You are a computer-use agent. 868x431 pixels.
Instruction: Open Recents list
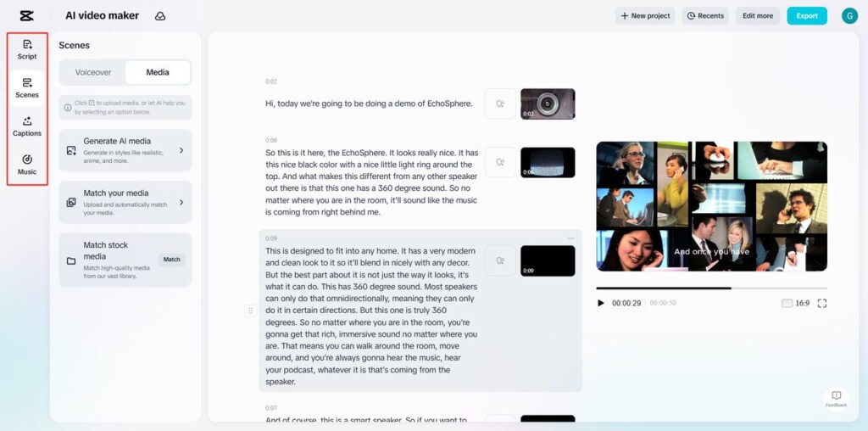(x=705, y=15)
